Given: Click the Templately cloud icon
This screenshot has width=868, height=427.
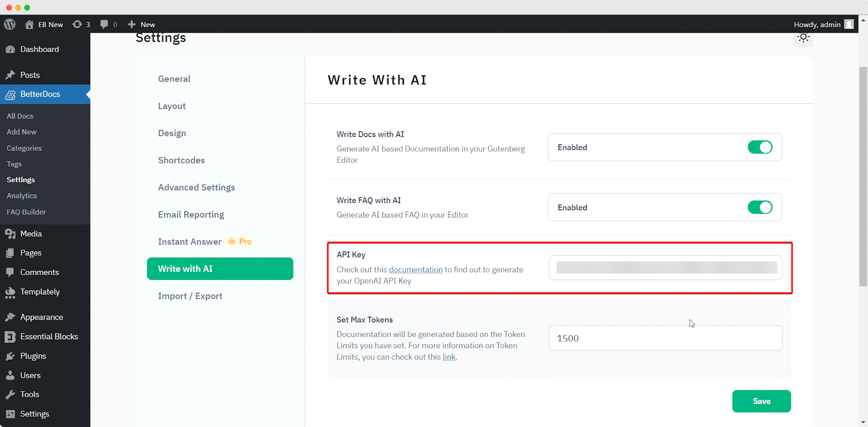Looking at the screenshot, I should tap(10, 292).
